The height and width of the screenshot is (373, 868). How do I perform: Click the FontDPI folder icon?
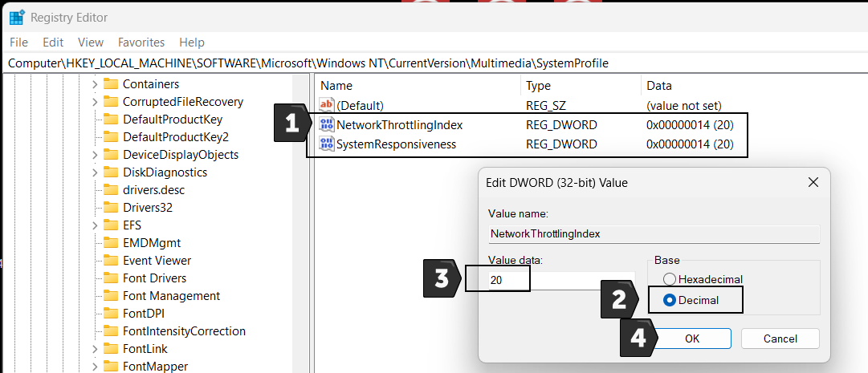coord(112,314)
